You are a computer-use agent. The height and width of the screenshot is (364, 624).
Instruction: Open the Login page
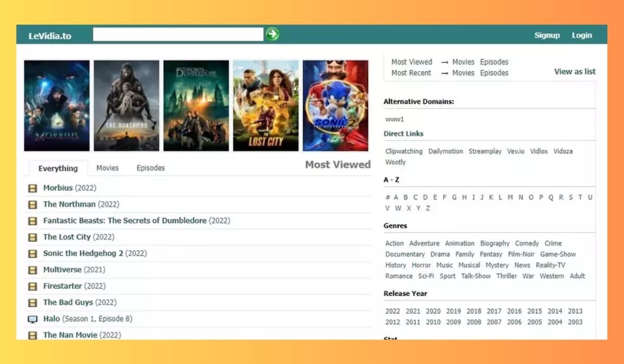tap(582, 35)
